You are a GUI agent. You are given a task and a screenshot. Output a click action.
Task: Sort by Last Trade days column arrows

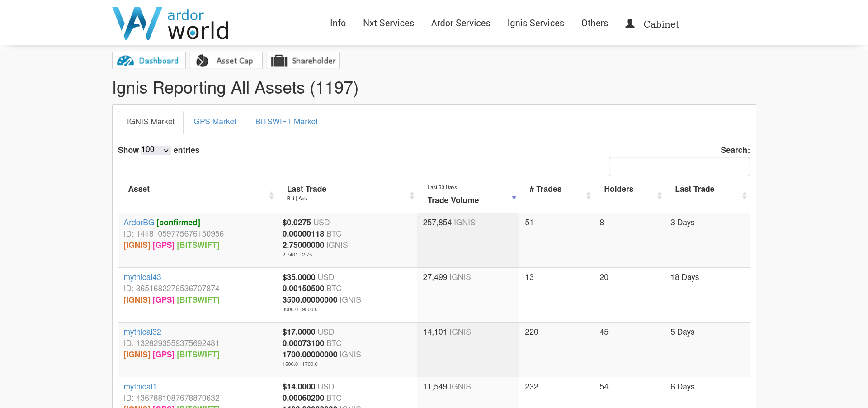click(745, 195)
